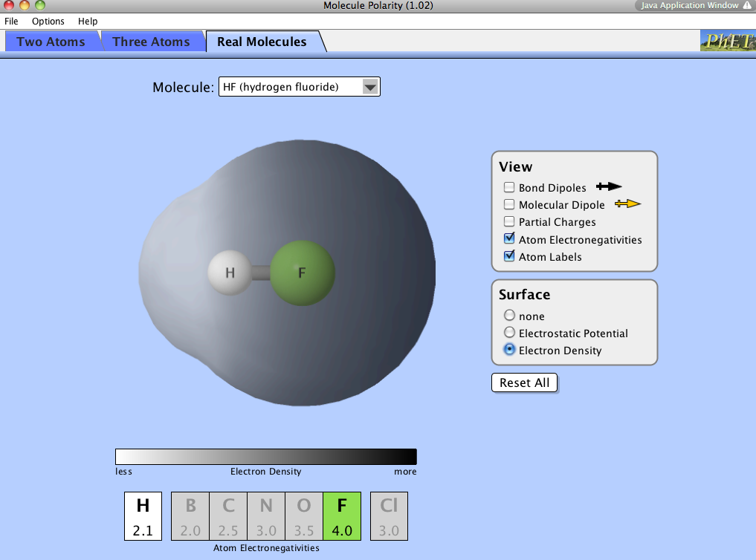Click the 'Electron Density' scale label
Screen dimensions: 756x560
[265, 472]
